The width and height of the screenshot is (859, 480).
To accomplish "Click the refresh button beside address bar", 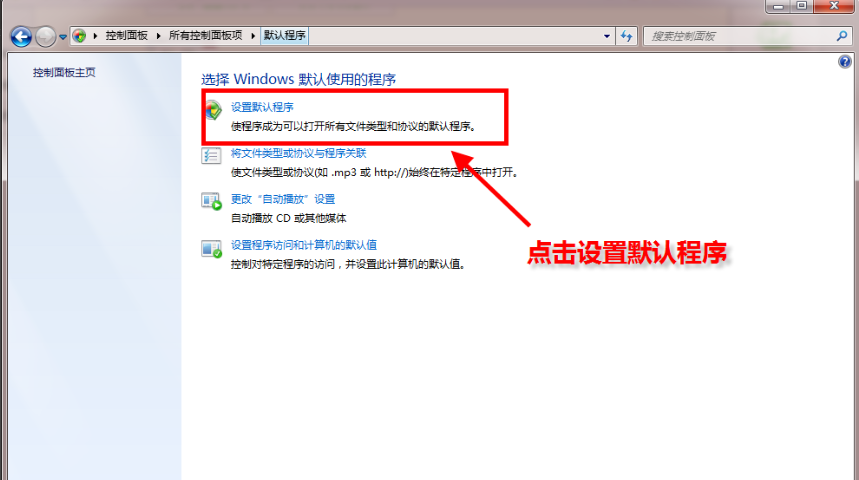I will [627, 36].
